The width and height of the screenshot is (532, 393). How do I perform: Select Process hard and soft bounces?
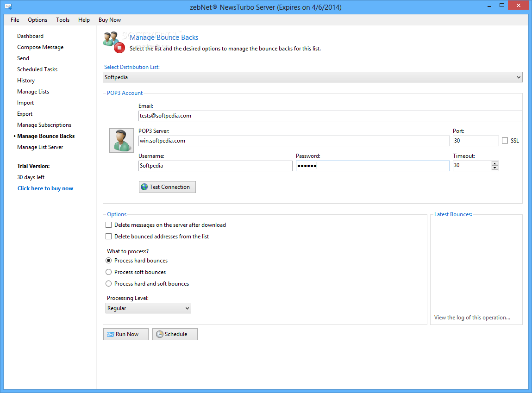[108, 283]
